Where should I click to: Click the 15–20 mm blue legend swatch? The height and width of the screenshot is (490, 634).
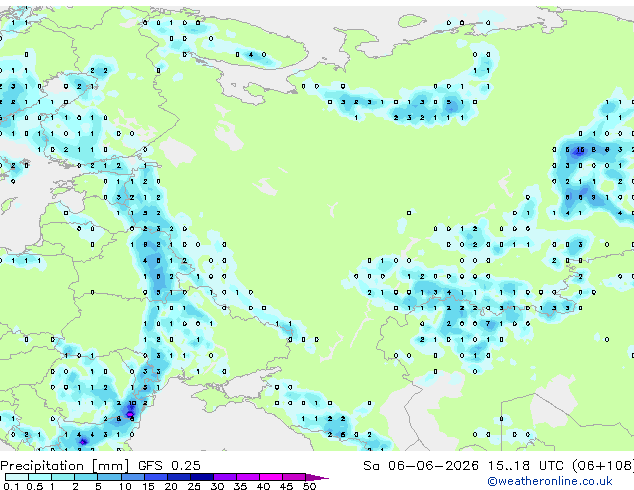click(x=155, y=477)
